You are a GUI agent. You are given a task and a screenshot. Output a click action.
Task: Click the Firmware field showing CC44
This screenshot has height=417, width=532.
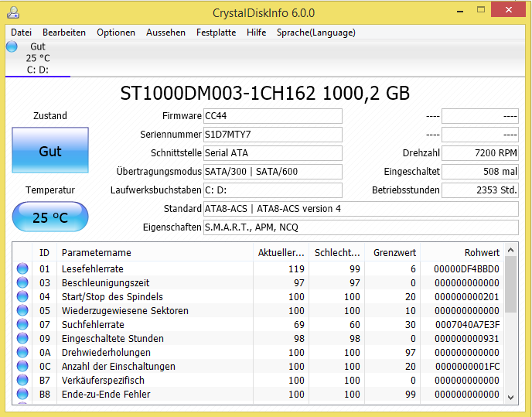273,116
